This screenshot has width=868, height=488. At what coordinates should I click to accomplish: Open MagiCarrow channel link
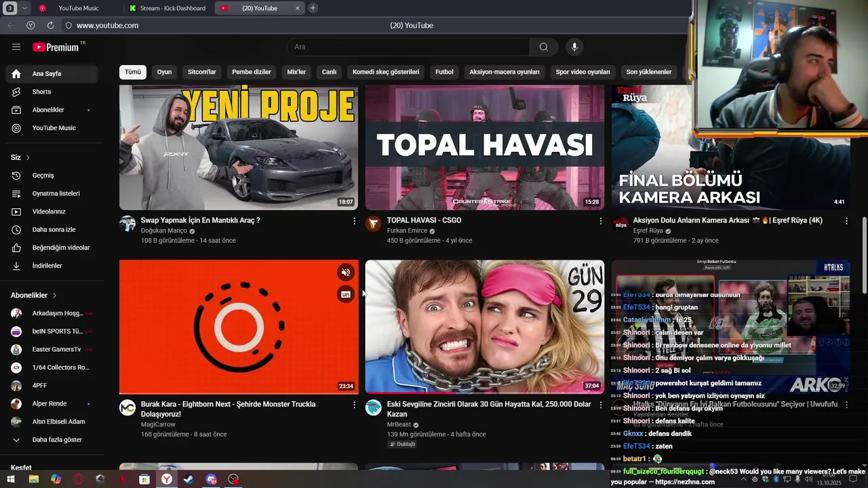[158, 424]
